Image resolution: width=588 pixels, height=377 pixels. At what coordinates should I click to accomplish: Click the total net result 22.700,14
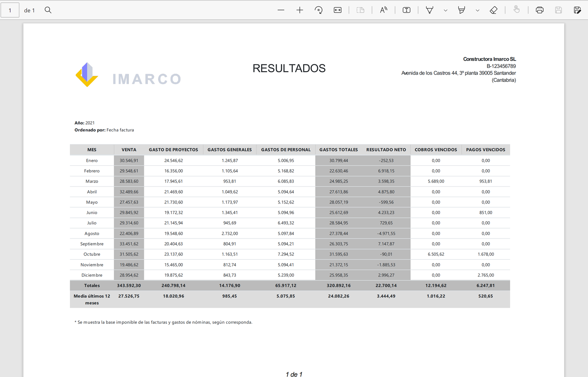click(386, 286)
